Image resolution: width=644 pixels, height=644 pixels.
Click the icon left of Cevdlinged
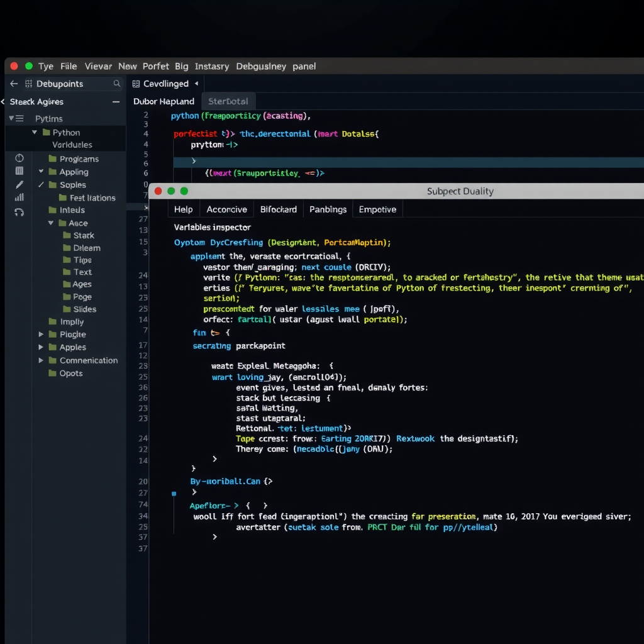pyautogui.click(x=136, y=84)
